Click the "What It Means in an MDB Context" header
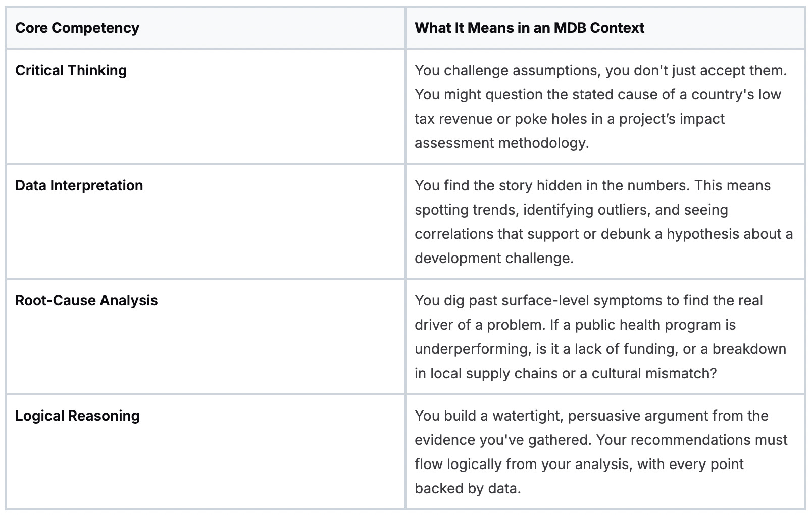This screenshot has height=515, width=812. (x=529, y=28)
